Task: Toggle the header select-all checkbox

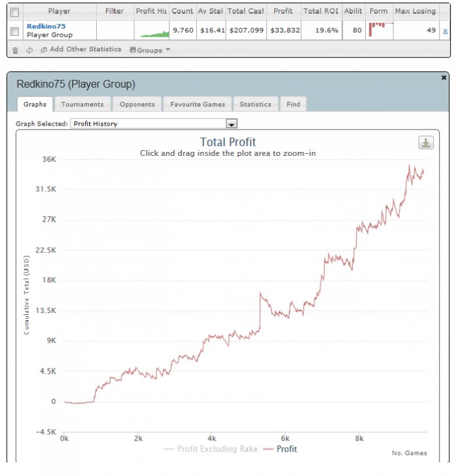Action: pos(14,12)
